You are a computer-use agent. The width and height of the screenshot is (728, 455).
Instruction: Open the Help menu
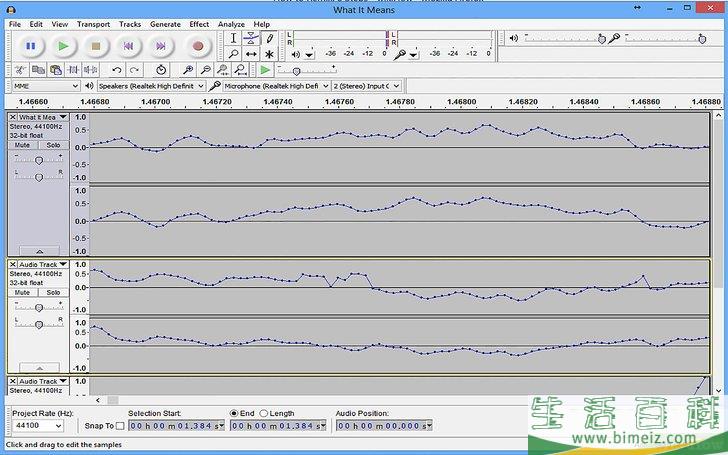point(261,24)
